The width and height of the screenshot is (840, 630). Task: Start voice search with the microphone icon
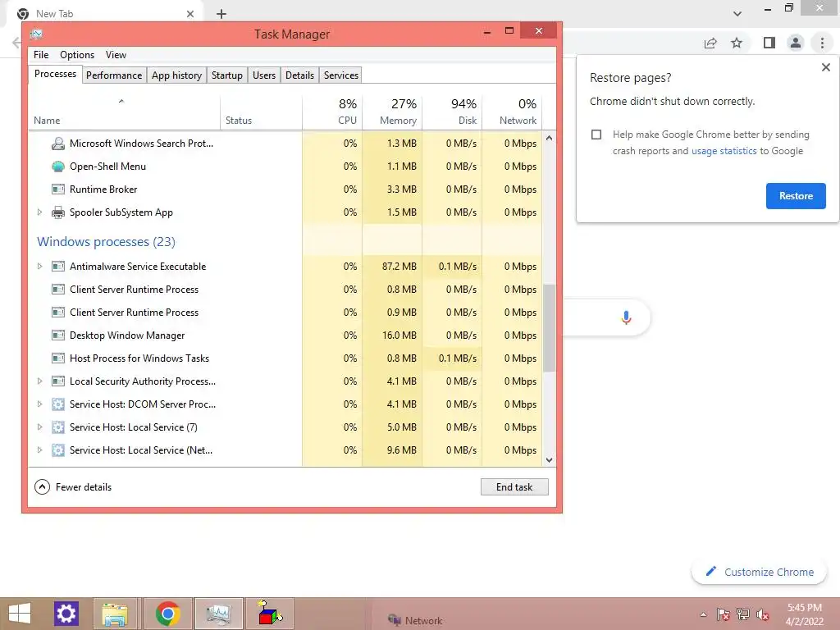[x=626, y=317]
